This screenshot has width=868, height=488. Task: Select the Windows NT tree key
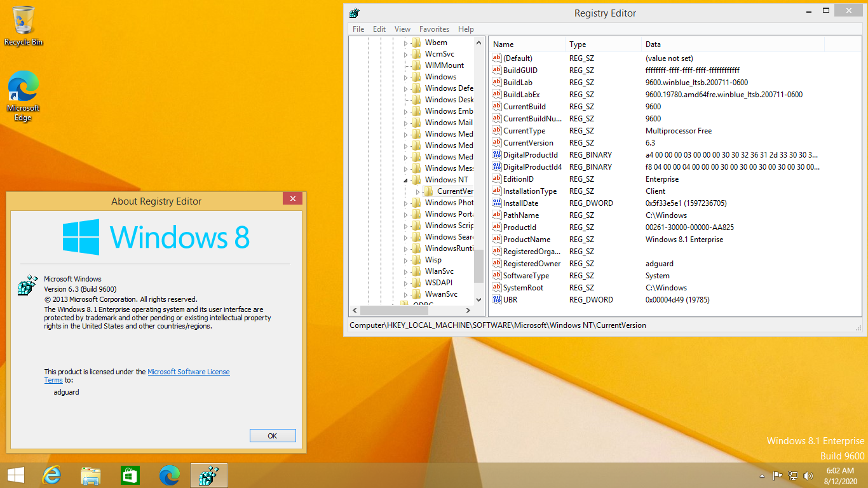pyautogui.click(x=447, y=180)
